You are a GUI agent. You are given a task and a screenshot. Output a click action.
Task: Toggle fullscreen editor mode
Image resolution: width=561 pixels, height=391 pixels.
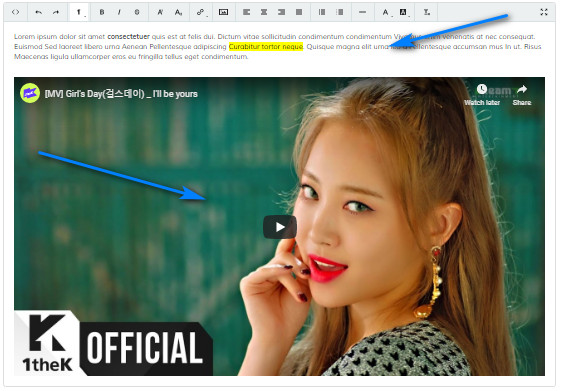[x=544, y=12]
